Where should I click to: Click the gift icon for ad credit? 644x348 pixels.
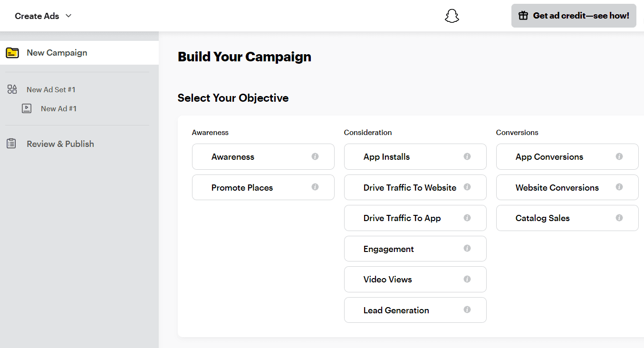(523, 16)
